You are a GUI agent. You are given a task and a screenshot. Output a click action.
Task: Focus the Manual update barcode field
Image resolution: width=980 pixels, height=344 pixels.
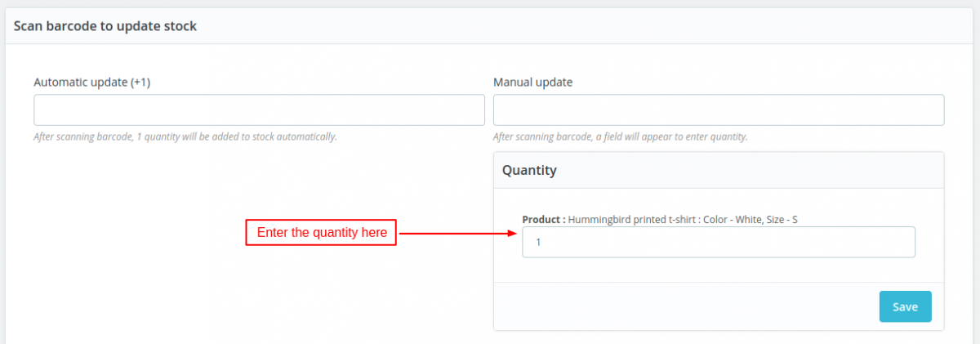719,110
